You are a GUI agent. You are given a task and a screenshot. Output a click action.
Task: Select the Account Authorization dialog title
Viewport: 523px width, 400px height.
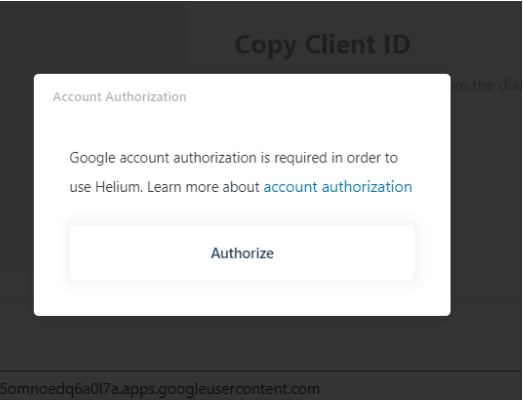click(119, 97)
